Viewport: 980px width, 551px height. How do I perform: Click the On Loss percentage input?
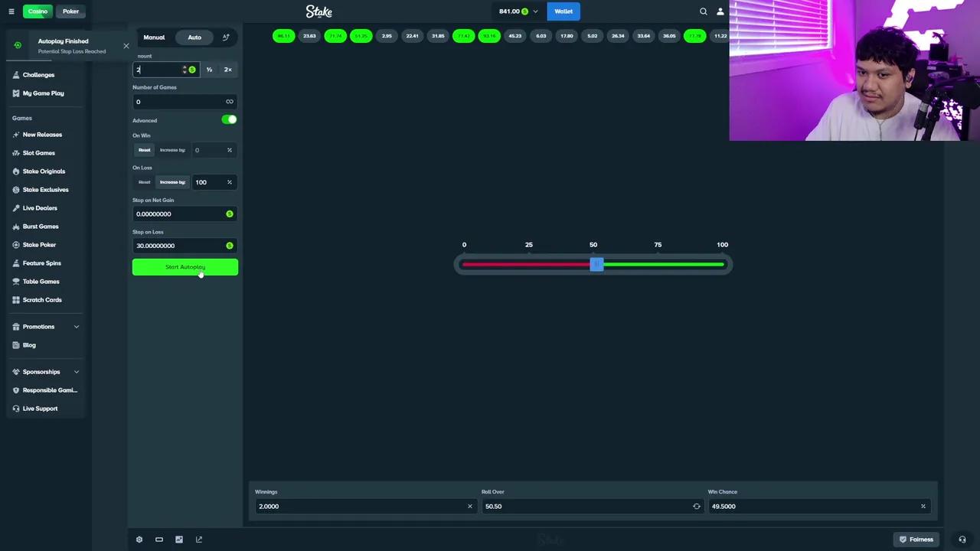(x=214, y=182)
